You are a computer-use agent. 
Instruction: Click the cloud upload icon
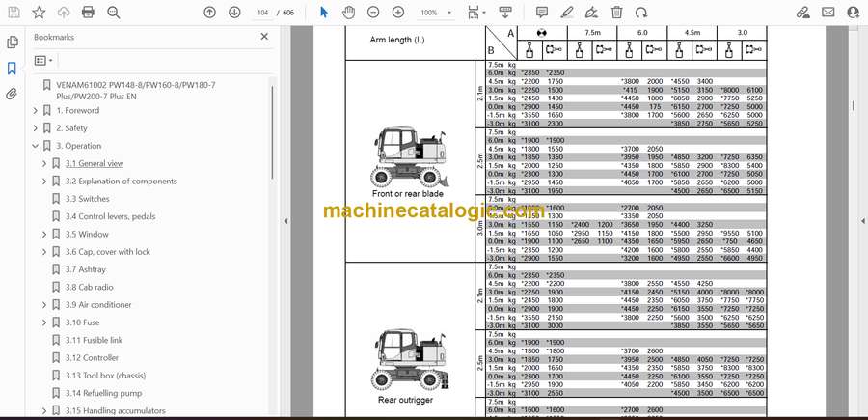64,13
